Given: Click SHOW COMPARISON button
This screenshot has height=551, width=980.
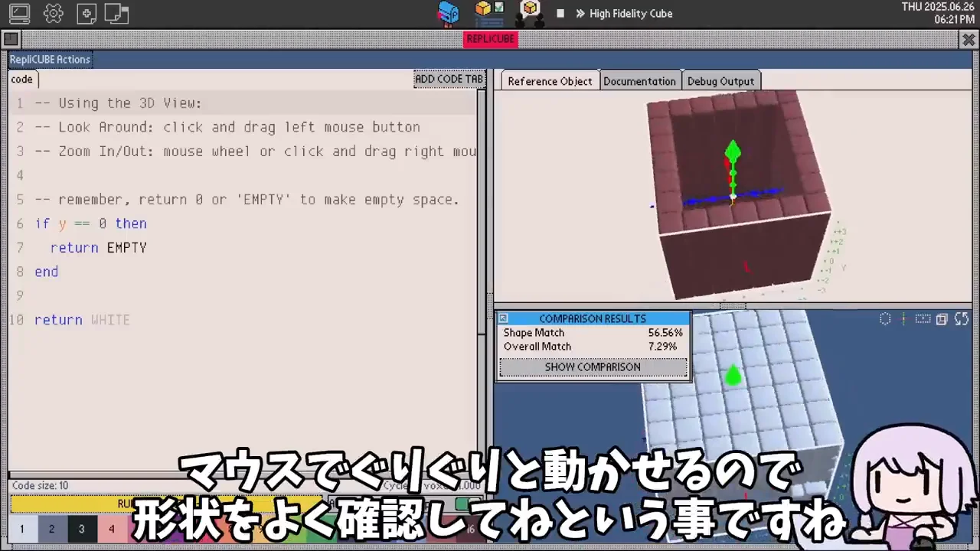Looking at the screenshot, I should tap(593, 367).
